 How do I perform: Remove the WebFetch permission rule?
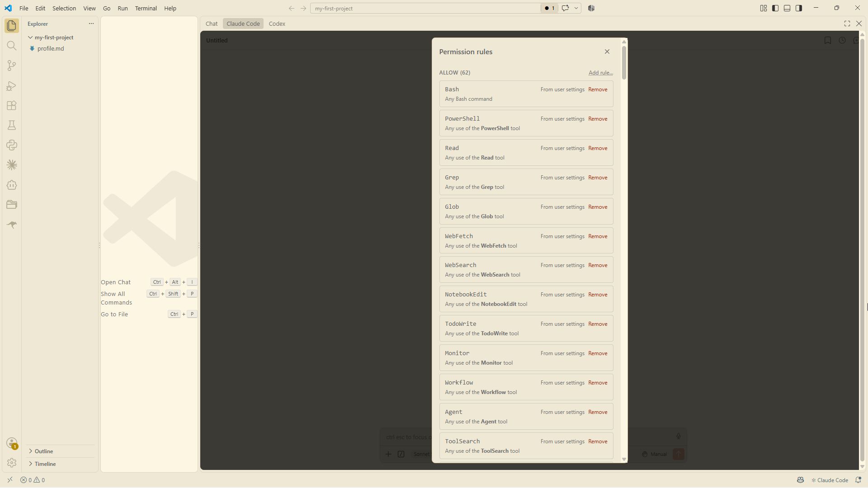point(598,236)
